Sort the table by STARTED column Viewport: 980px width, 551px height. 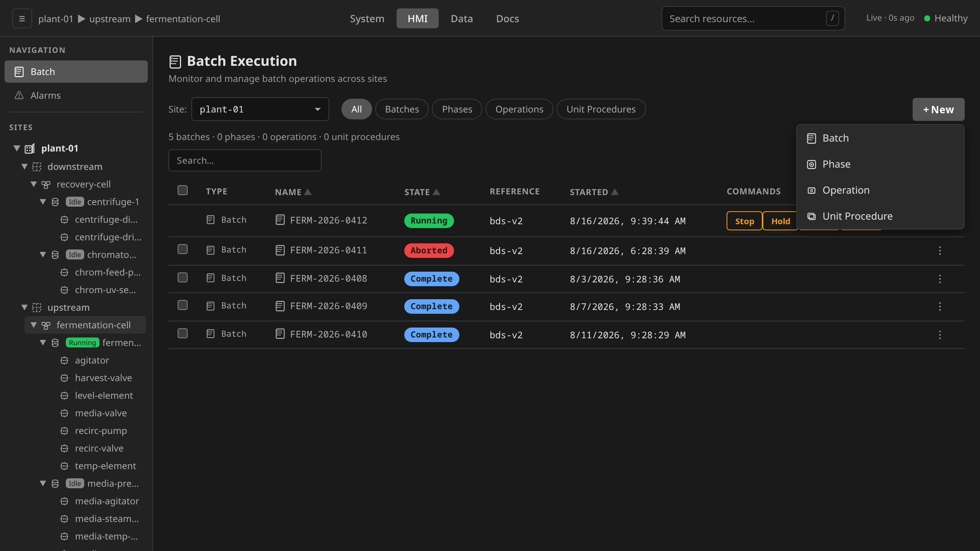(594, 192)
